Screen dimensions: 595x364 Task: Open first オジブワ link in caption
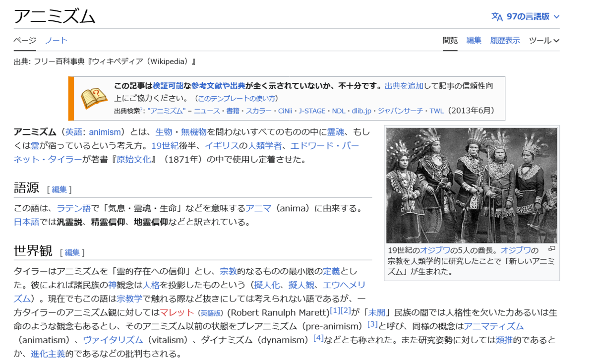(x=435, y=250)
